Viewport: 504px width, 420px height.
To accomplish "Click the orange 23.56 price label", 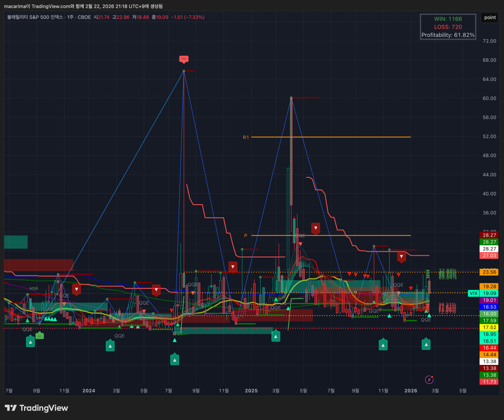I will (x=489, y=272).
